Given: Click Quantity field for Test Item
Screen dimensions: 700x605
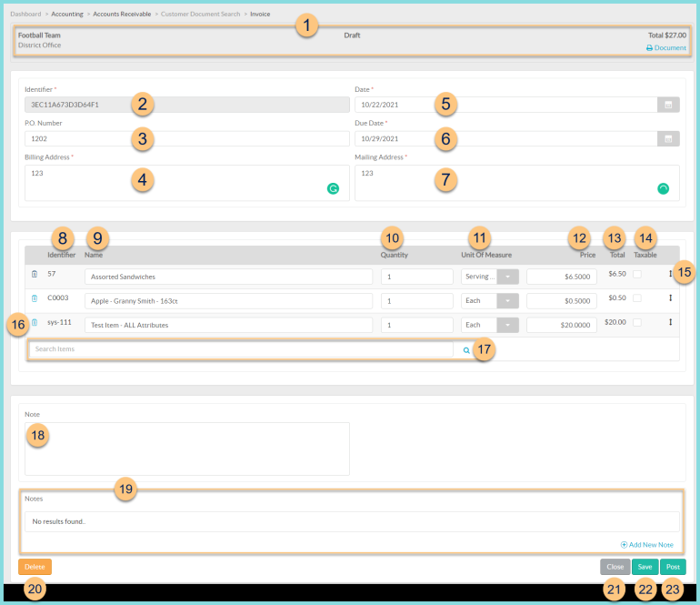Looking at the screenshot, I should pyautogui.click(x=417, y=325).
